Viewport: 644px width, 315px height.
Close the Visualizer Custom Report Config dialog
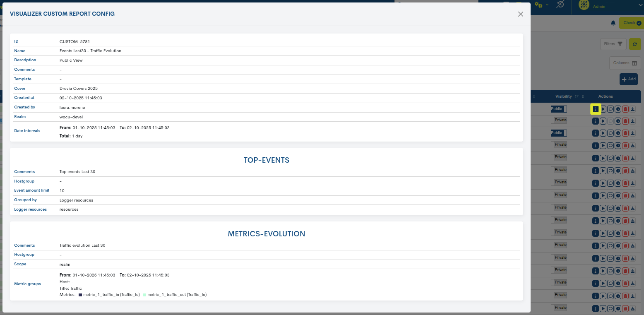pos(521,14)
